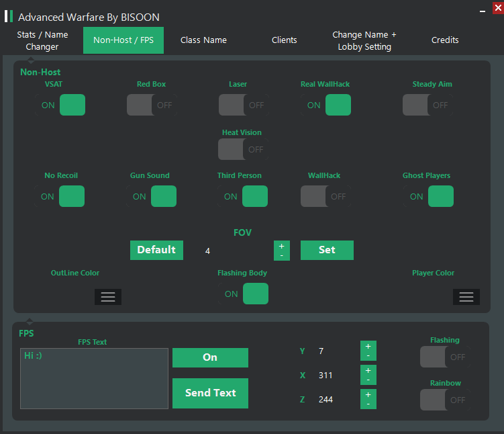The image size is (504, 434).
Task: Enable the Steady Aim switch
Action: (x=427, y=105)
